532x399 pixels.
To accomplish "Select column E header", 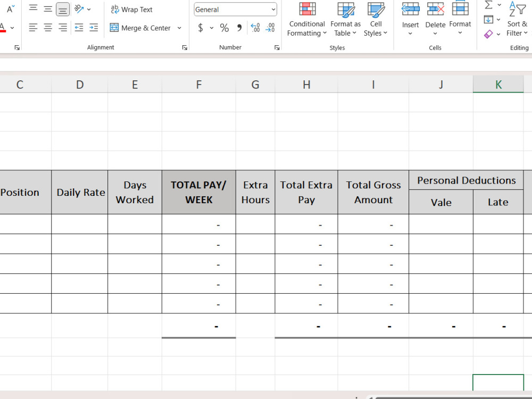I will coord(135,84).
